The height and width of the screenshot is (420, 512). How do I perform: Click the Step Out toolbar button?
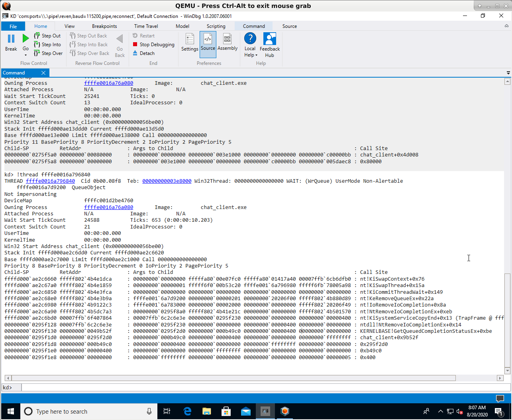(x=47, y=36)
